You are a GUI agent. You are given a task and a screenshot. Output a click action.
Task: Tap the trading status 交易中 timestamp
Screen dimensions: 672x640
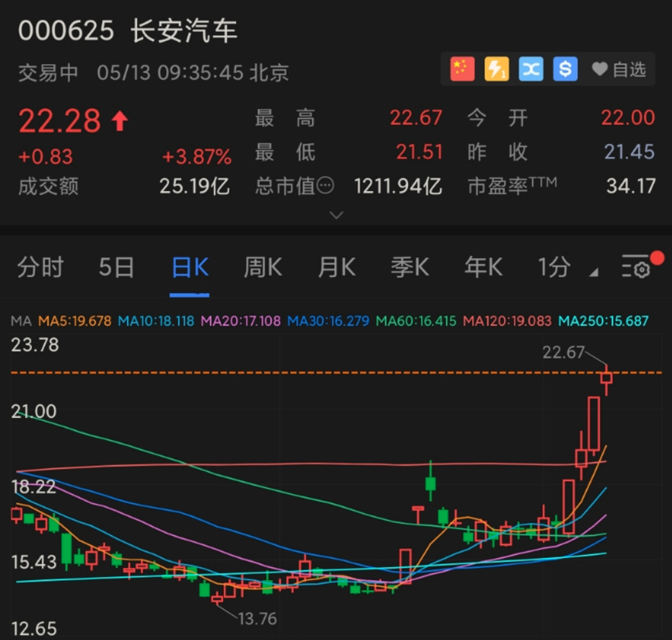[153, 73]
